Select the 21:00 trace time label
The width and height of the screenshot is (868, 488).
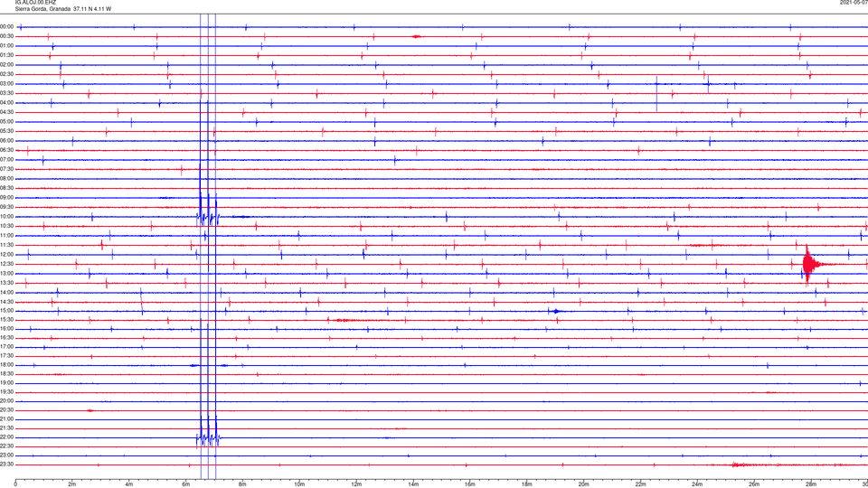[7, 419]
